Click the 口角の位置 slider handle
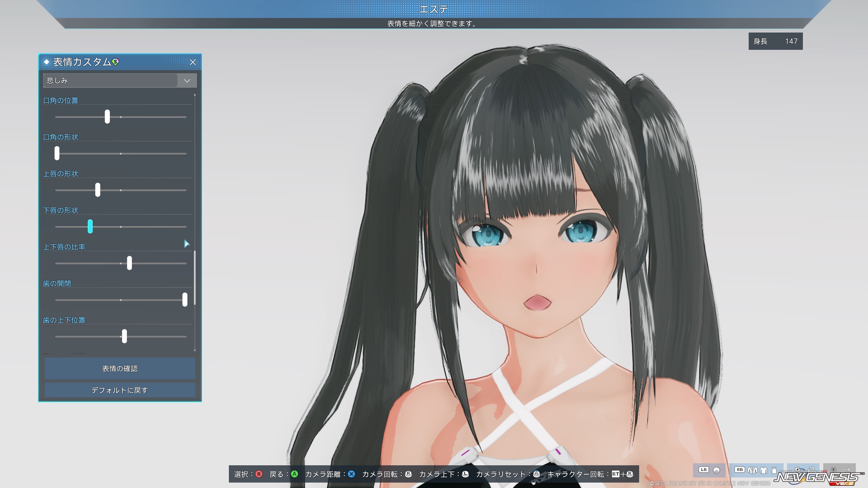Viewport: 868px width, 488px height. tap(107, 117)
